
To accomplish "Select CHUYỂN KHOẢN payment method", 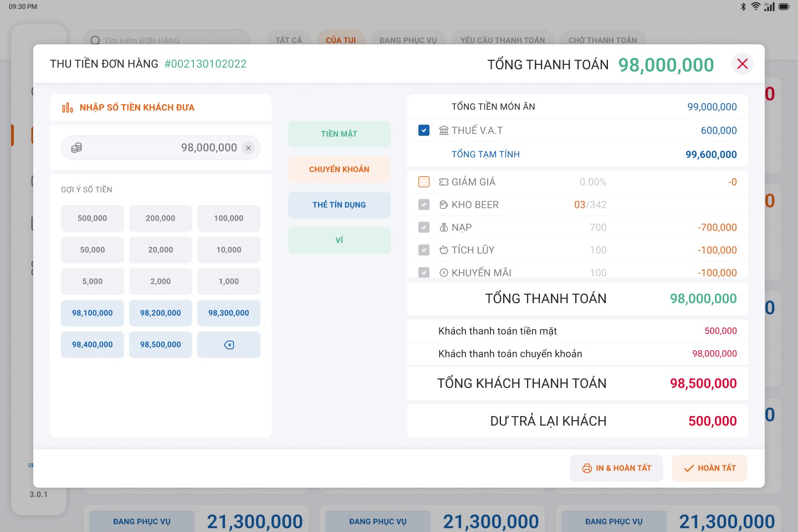I will [339, 170].
